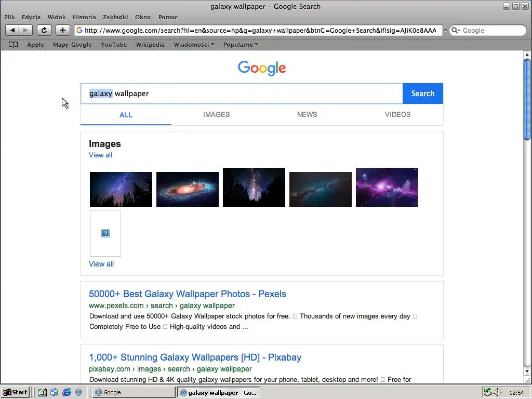The width and height of the screenshot is (532, 399).
Task: Open the Windows Start menu
Action: [15, 392]
